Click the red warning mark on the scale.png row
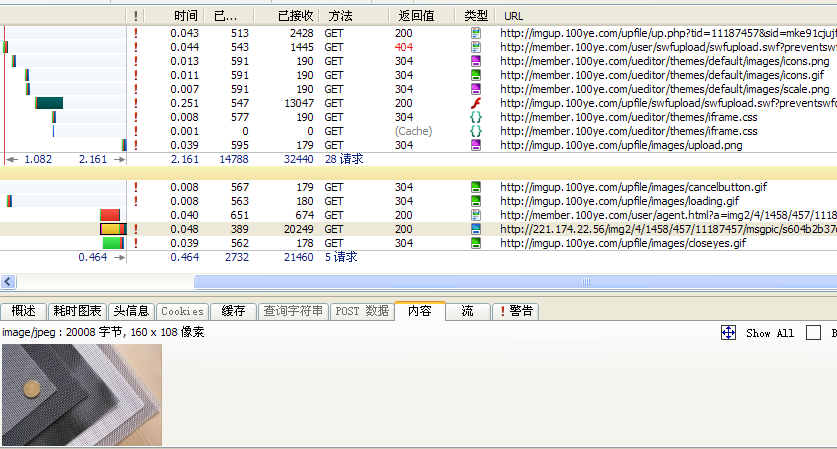837x449 pixels. pyautogui.click(x=136, y=89)
